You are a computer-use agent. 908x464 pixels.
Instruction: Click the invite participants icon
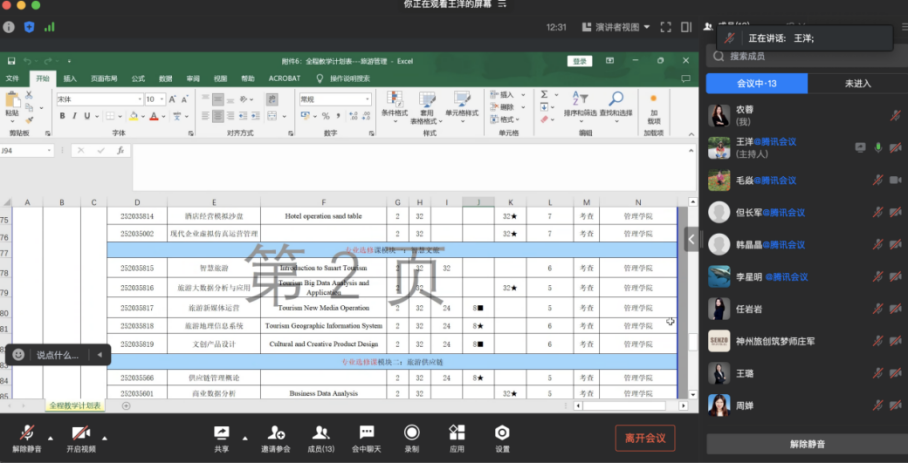[276, 432]
